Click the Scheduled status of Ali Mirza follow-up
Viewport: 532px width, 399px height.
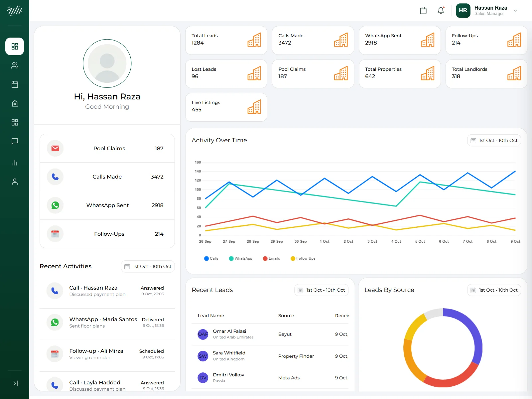[x=152, y=351]
